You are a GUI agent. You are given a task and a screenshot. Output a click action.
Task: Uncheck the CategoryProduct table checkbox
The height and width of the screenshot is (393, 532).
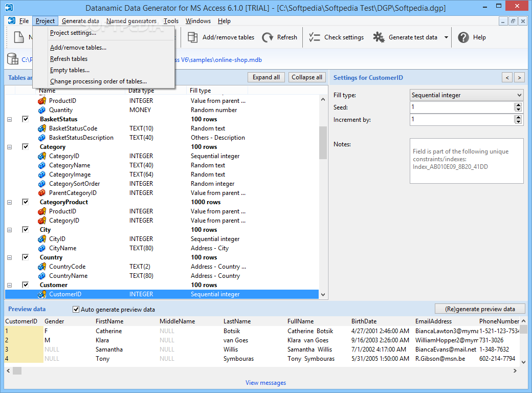click(26, 202)
